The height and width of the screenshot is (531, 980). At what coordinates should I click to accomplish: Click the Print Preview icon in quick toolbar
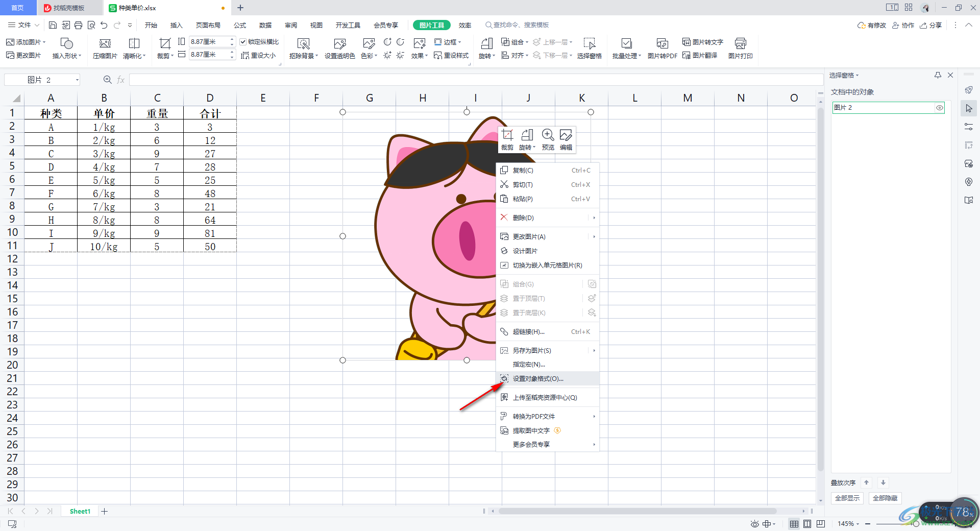click(91, 25)
